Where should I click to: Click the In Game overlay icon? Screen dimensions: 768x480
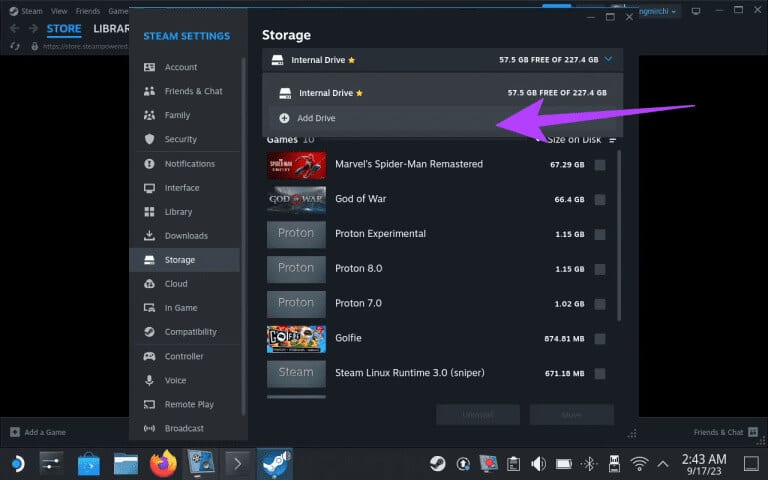coord(149,308)
